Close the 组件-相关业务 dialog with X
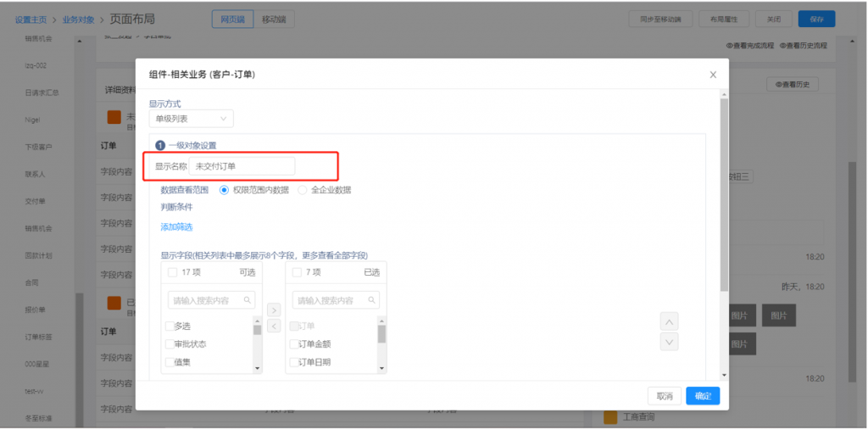 [x=713, y=75]
